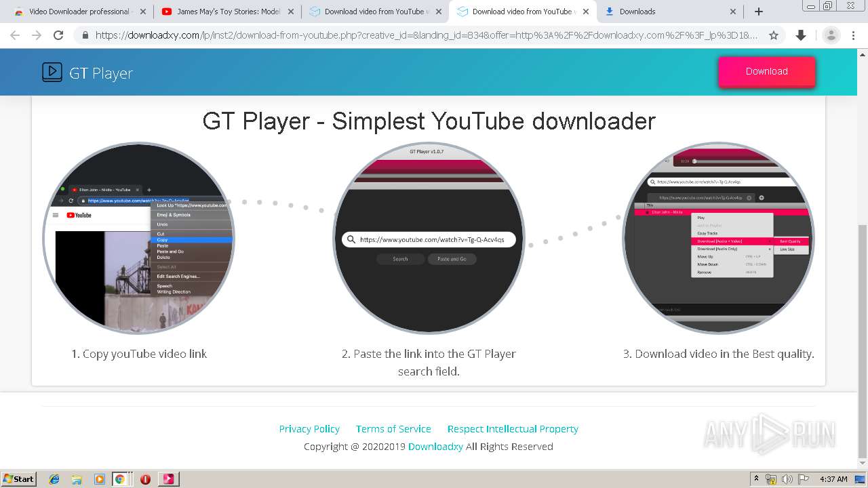Viewport: 868px width, 488px height.
Task: Reload the current page
Action: pyautogui.click(x=58, y=35)
